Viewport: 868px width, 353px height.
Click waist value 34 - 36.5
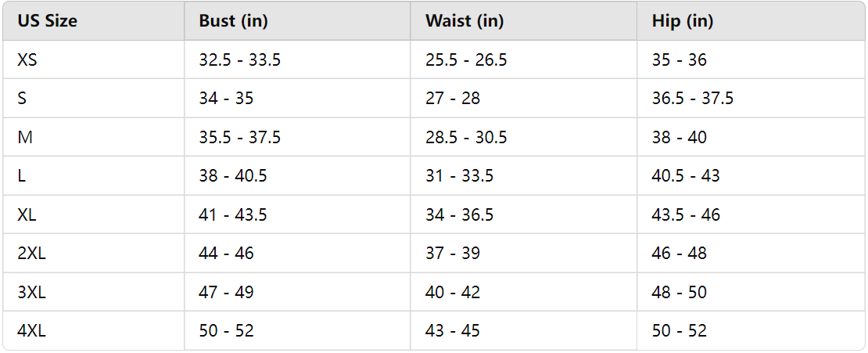459,215
